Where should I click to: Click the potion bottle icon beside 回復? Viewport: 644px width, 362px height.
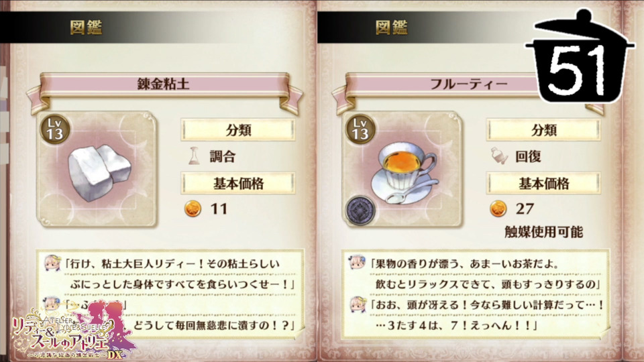coord(499,156)
